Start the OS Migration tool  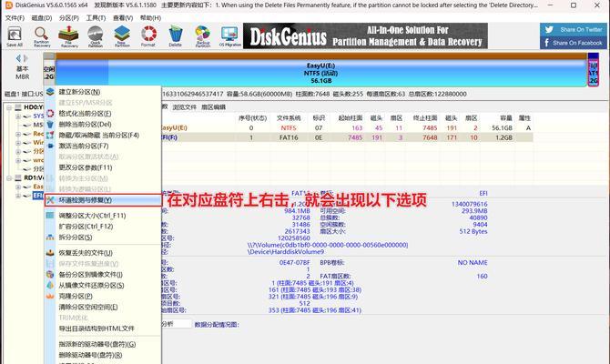[230, 36]
